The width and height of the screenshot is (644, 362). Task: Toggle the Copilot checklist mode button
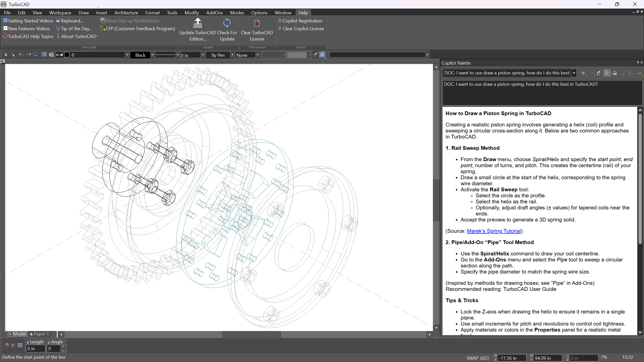[607, 73]
